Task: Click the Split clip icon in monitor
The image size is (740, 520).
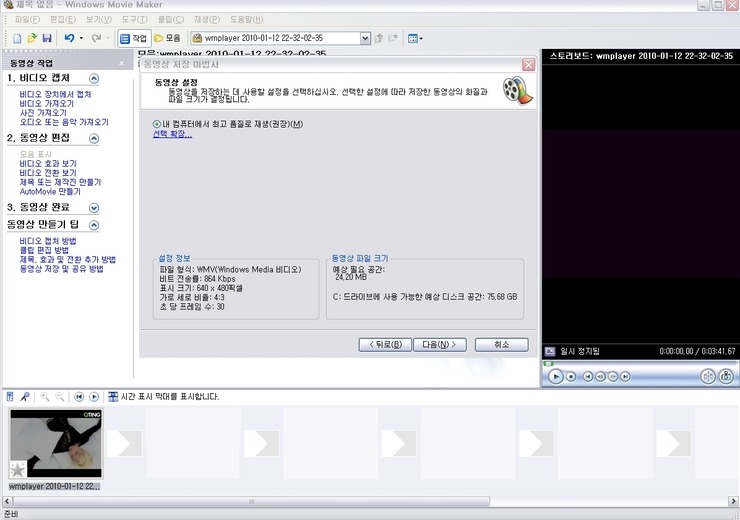Action: point(707,376)
